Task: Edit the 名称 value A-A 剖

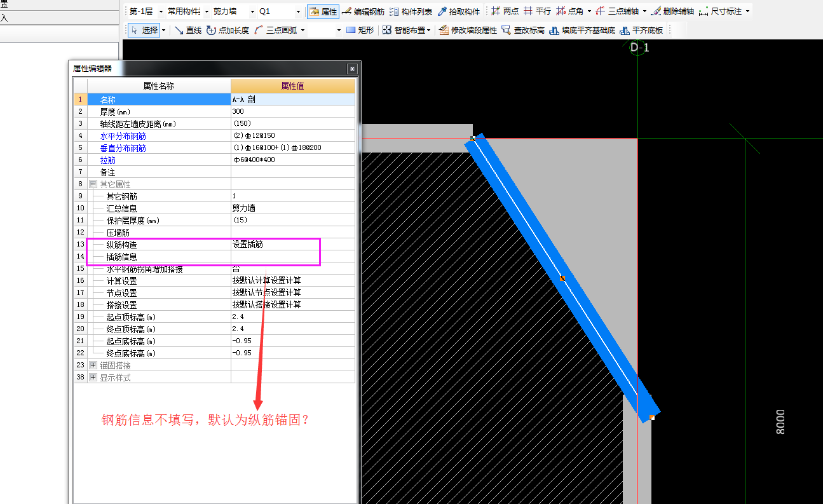Action: (x=292, y=99)
